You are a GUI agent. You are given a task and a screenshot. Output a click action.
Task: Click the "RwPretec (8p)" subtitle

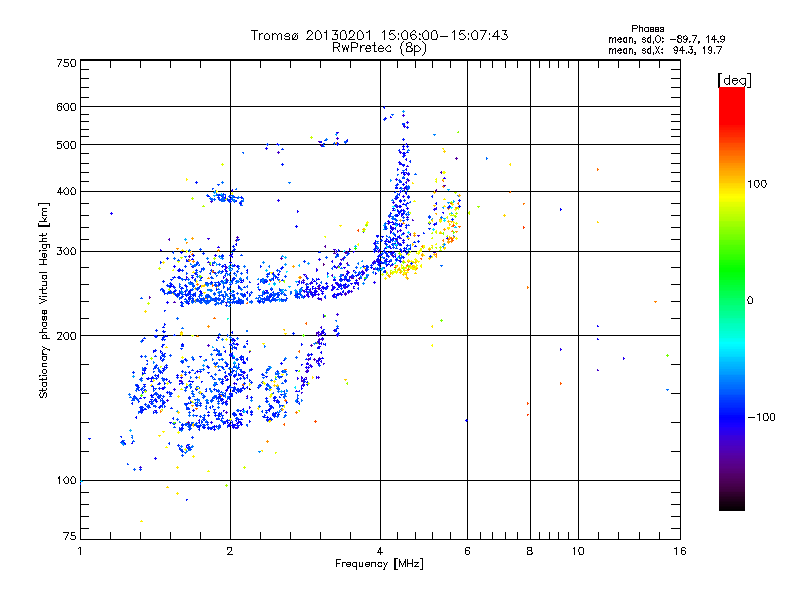(x=380, y=48)
